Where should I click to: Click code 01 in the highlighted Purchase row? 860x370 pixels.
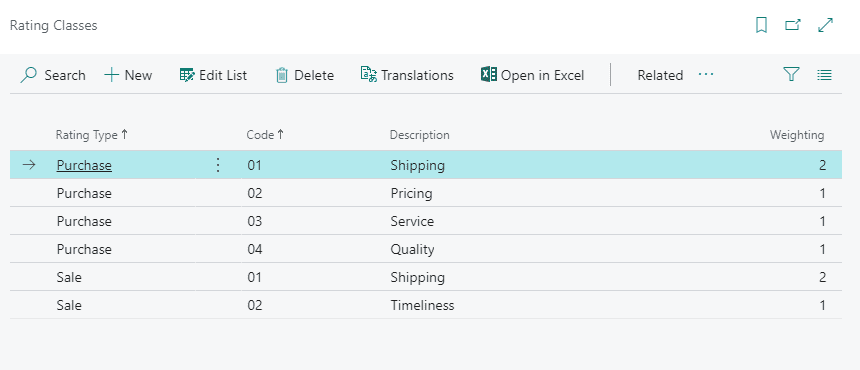point(254,165)
